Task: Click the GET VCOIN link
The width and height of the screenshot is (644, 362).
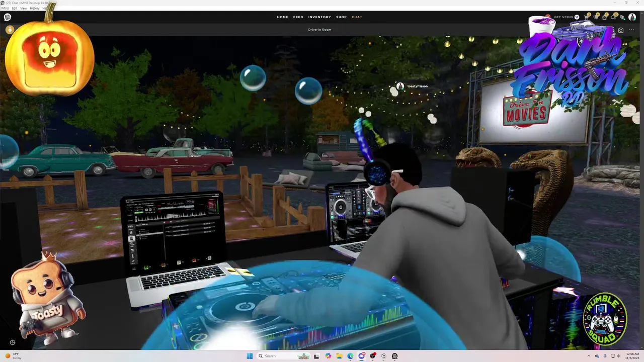Action: (x=563, y=17)
